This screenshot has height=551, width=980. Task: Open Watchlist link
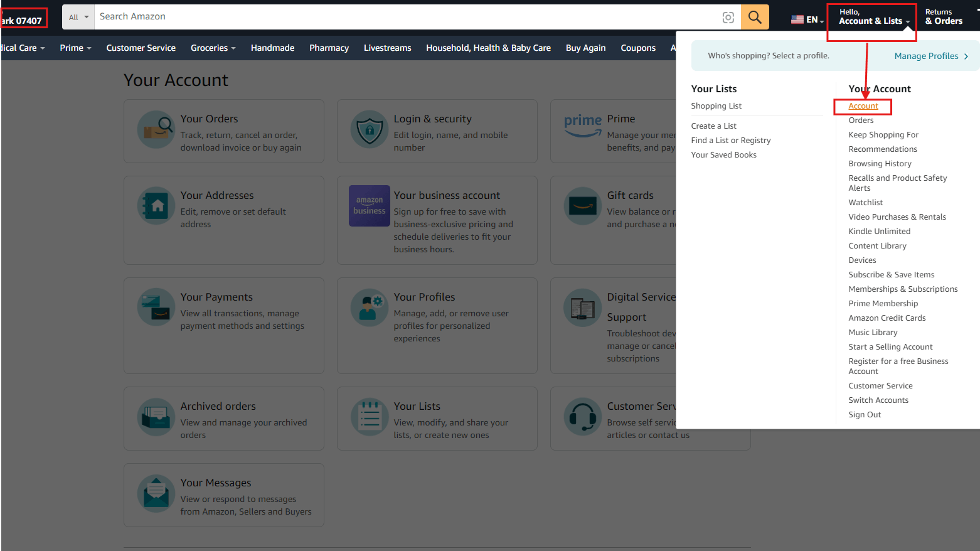click(x=866, y=203)
